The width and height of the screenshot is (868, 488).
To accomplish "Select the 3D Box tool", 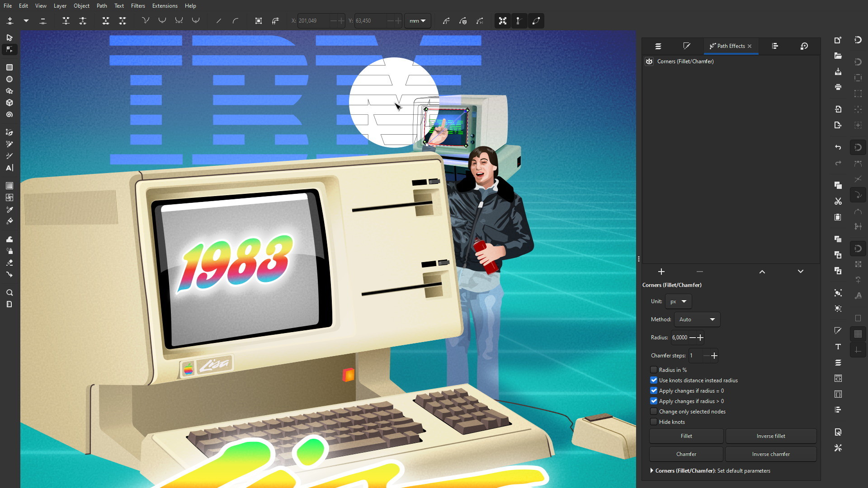I will tap(9, 103).
